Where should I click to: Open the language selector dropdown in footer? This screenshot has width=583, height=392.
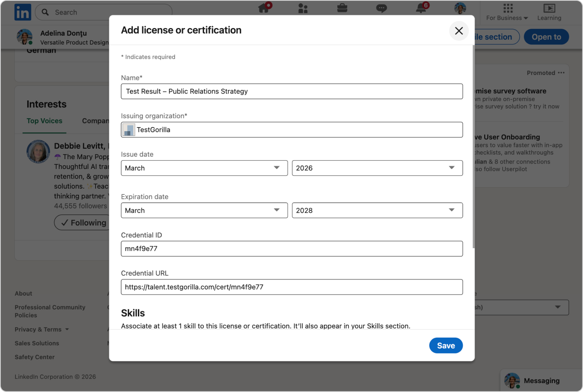tap(521, 307)
